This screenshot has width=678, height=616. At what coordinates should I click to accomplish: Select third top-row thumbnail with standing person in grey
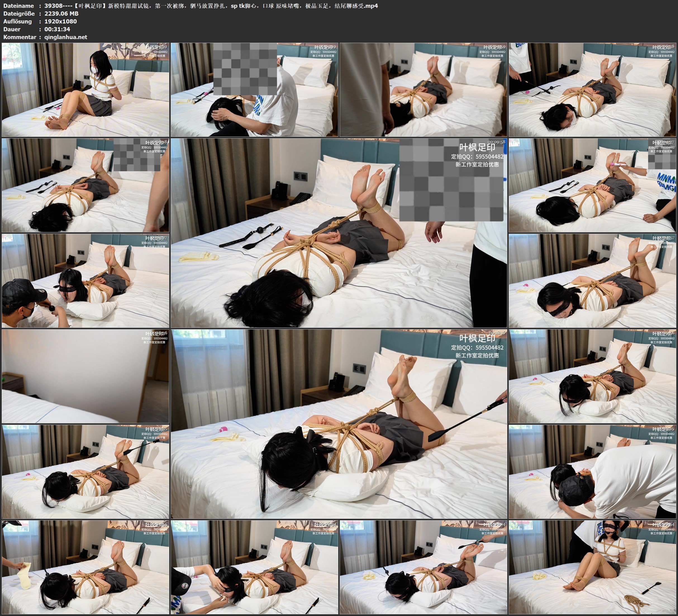click(424, 90)
